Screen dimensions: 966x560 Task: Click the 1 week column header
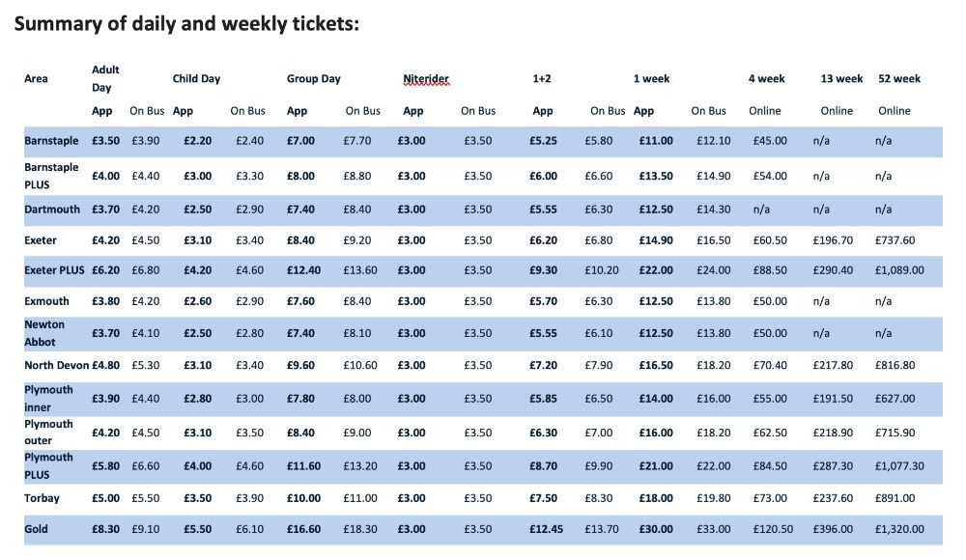tap(651, 79)
